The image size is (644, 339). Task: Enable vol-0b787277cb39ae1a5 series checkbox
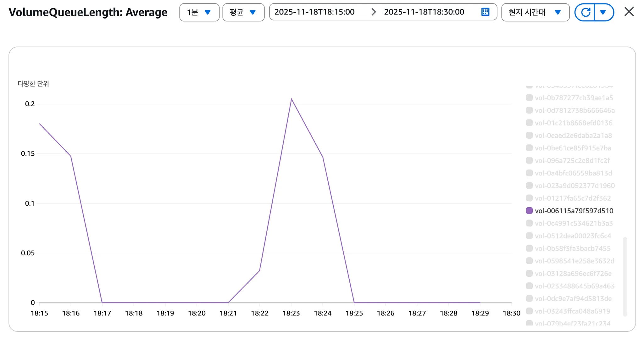coord(529,98)
